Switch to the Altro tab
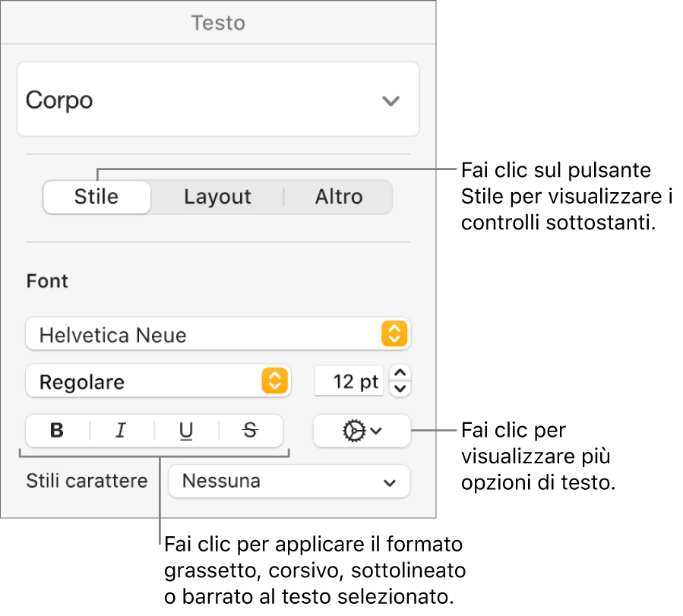 pos(338,197)
